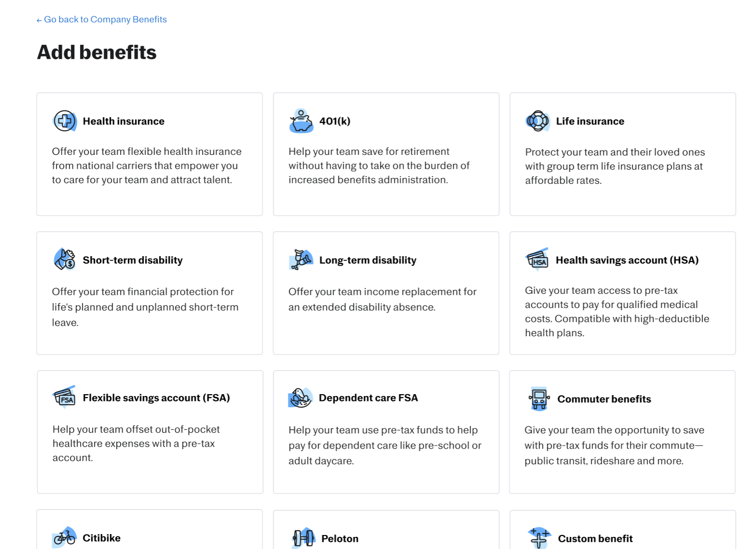Click the Peloton dumbbell icon
The width and height of the screenshot is (756, 549).
303,538
